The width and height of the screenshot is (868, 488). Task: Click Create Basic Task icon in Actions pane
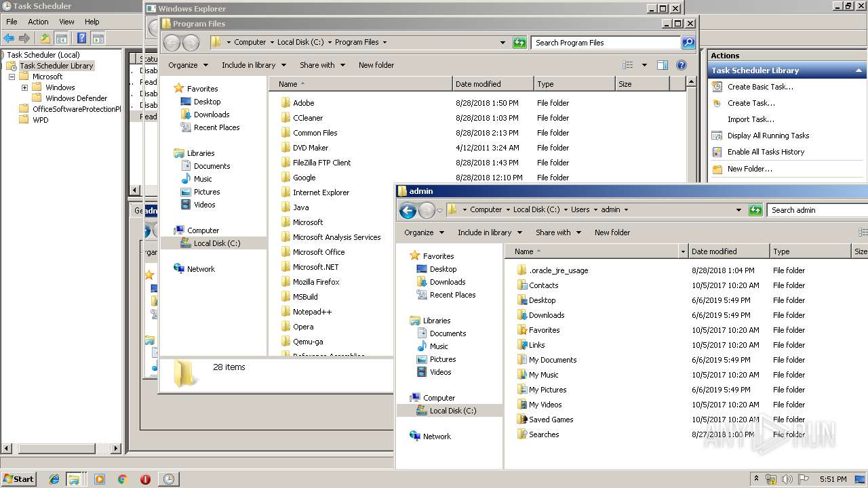pos(717,87)
